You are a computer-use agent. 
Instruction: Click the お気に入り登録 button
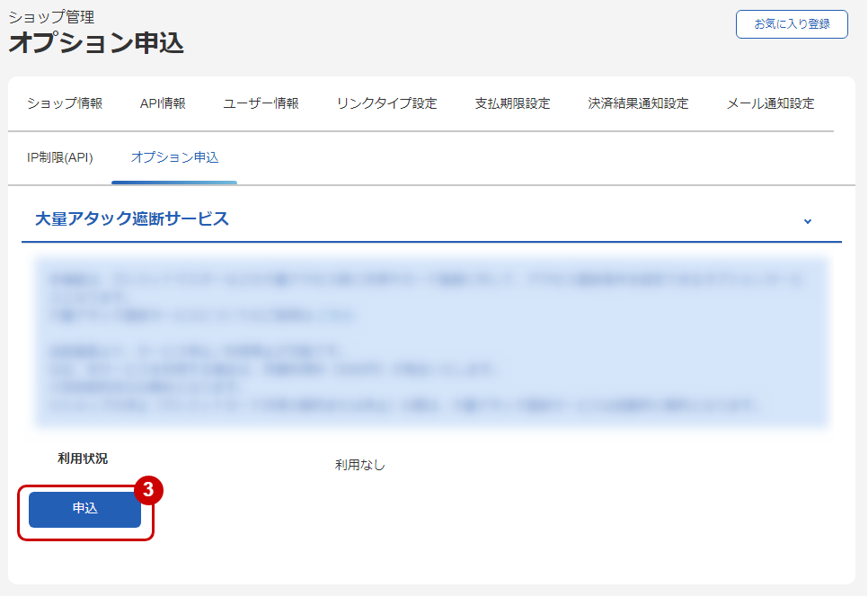(x=791, y=24)
